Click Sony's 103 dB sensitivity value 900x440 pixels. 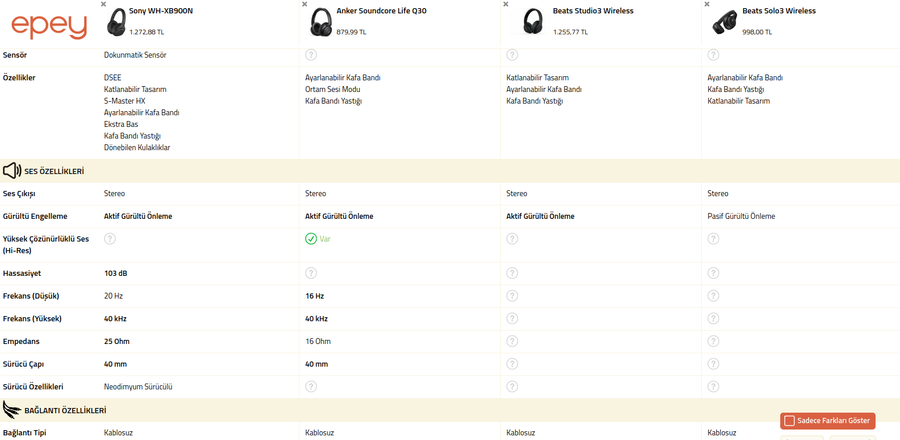[115, 273]
